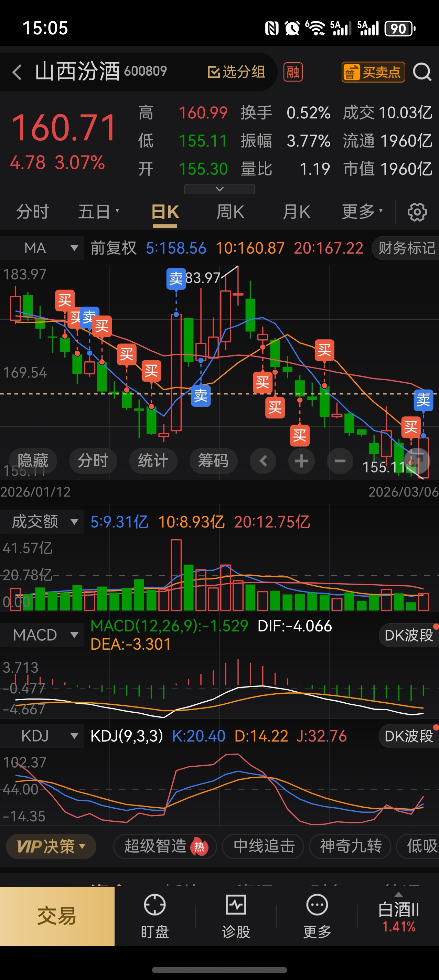Open 超级智造 hot feature
The width and height of the screenshot is (439, 980).
(165, 846)
